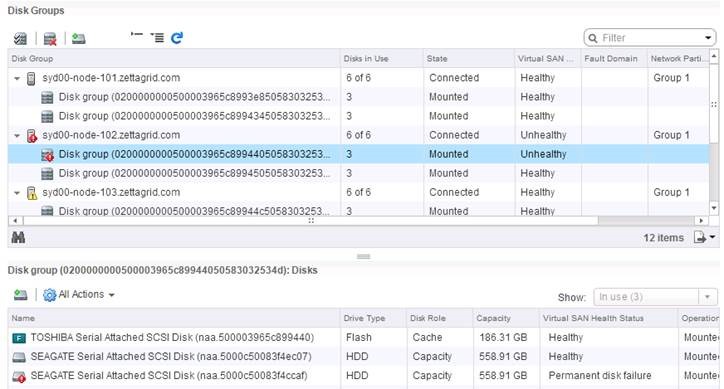Select disk group ending 8993e85058303253

(x=194, y=97)
